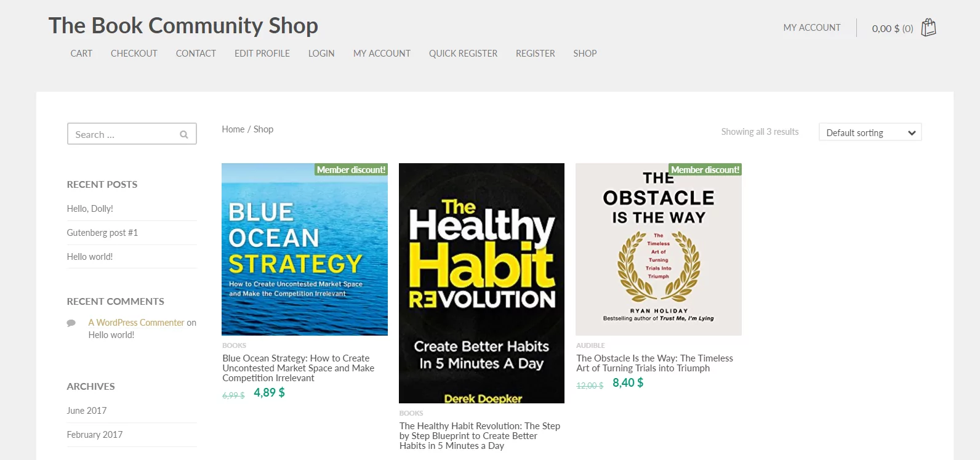
Task: Click the 4,89 $ sale price
Action: 269,393
